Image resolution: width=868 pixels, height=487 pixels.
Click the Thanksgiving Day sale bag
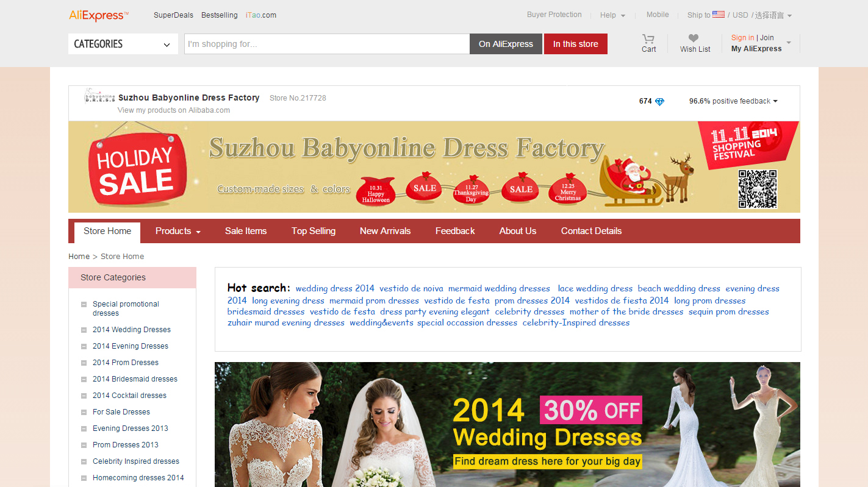tap(471, 189)
